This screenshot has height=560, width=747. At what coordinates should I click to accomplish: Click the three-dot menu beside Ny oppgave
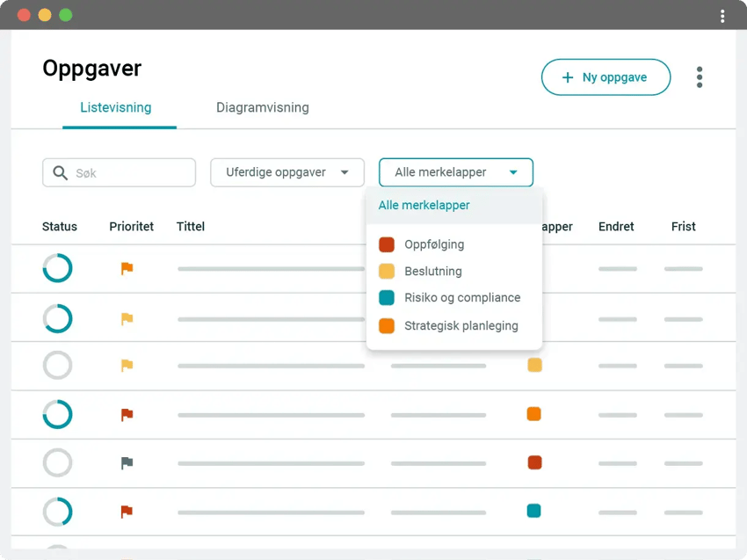pos(700,77)
